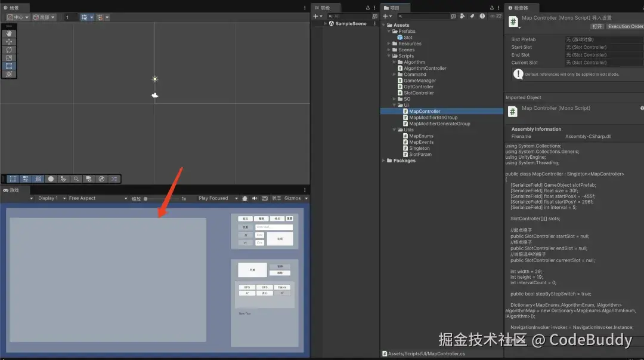644x360 pixels.
Task: Toggle hidden packages visibility count 22
Action: tap(496, 16)
